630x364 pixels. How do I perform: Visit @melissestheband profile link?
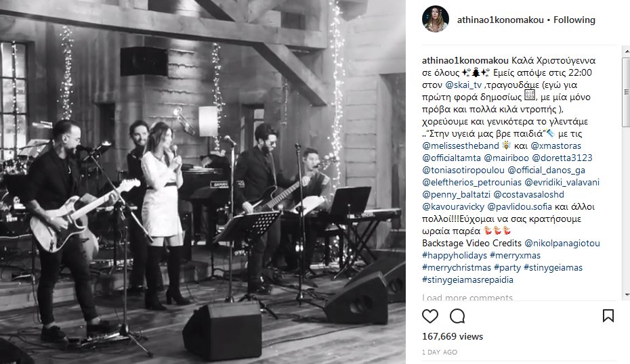(x=461, y=145)
